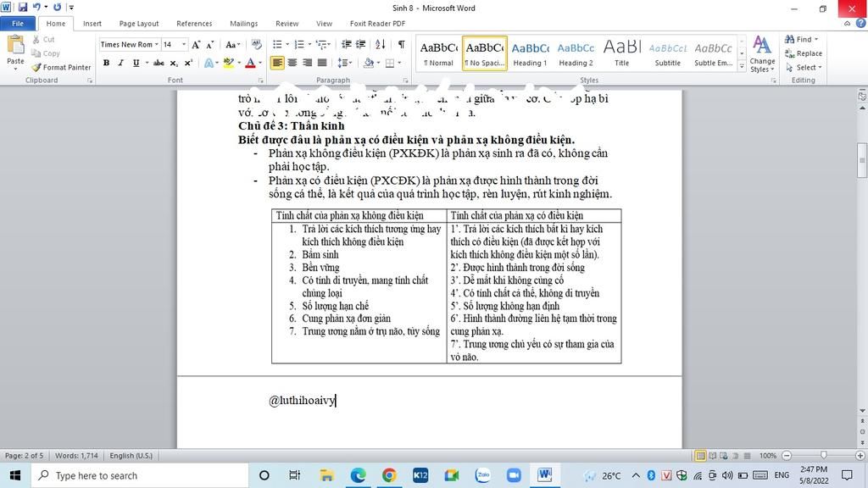868x488 pixels.
Task: Apply the Heading 1 style
Action: [x=530, y=53]
